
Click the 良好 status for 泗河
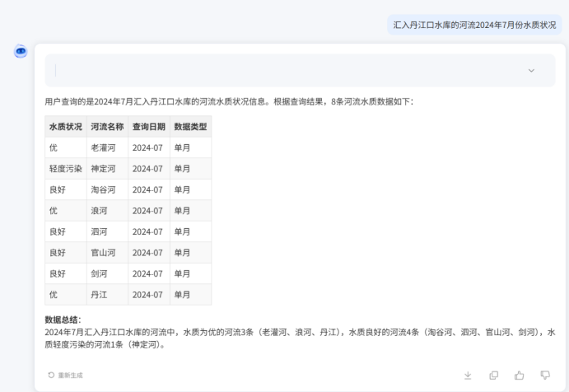66,231
